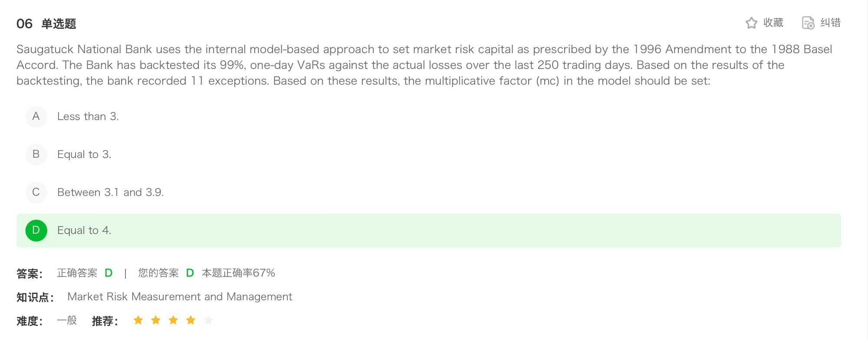Choose answer "Between 3.1 and 3.9."
The height and width of the screenshot is (340, 868).
coord(110,192)
